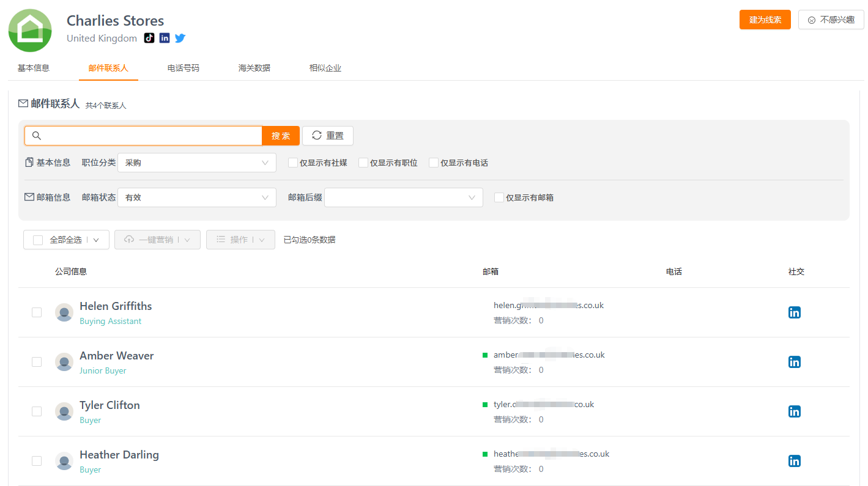The width and height of the screenshot is (868, 486).
Task: Click Tyler's email address starting tyler.
Action: point(544,404)
